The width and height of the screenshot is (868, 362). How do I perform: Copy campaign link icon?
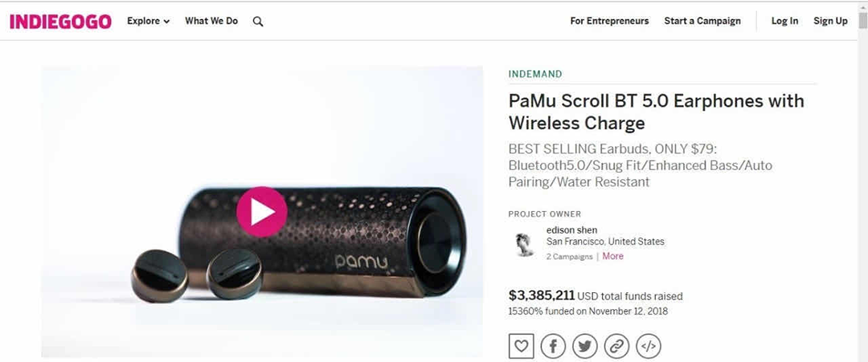click(616, 346)
